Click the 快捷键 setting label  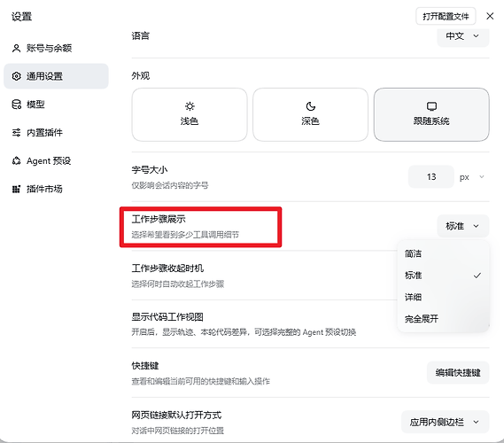coord(145,366)
